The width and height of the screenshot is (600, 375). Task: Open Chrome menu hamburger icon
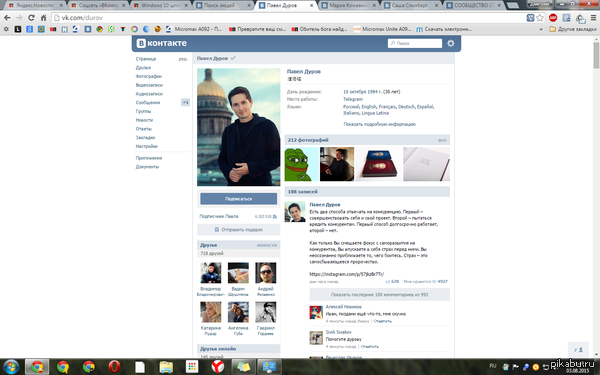(593, 18)
